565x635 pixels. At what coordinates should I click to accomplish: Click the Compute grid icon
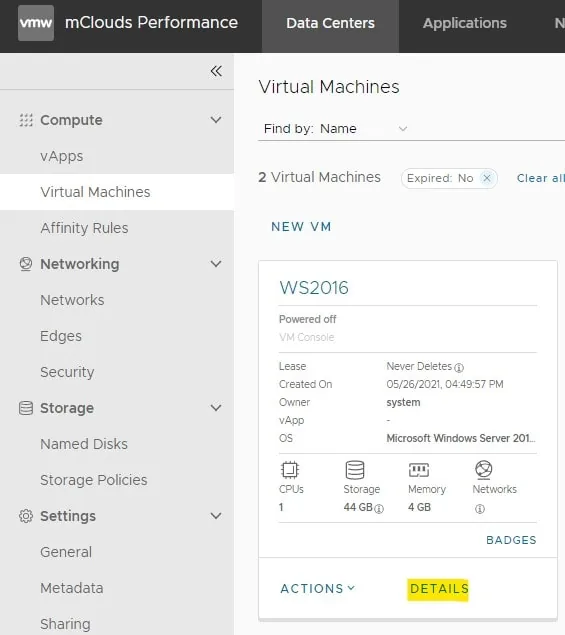click(26, 120)
